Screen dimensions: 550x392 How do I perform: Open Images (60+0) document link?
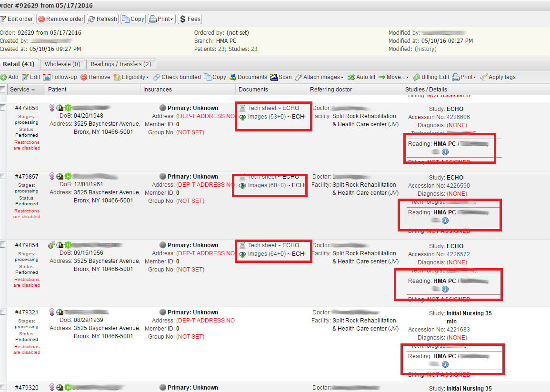coord(267,185)
